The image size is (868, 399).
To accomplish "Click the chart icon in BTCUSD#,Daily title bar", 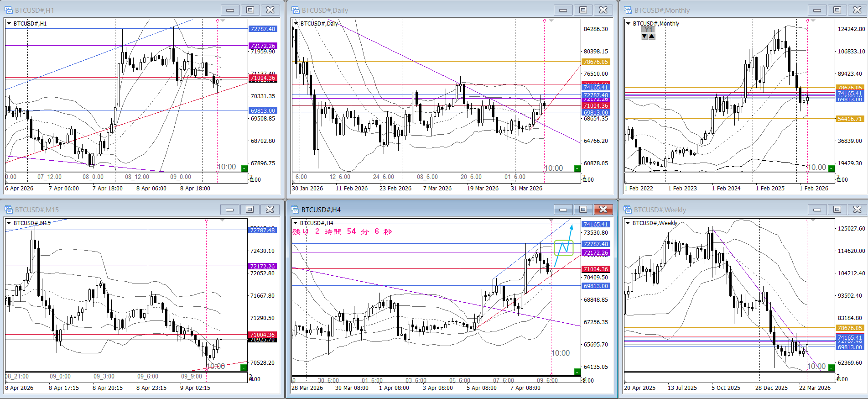I will pos(296,10).
